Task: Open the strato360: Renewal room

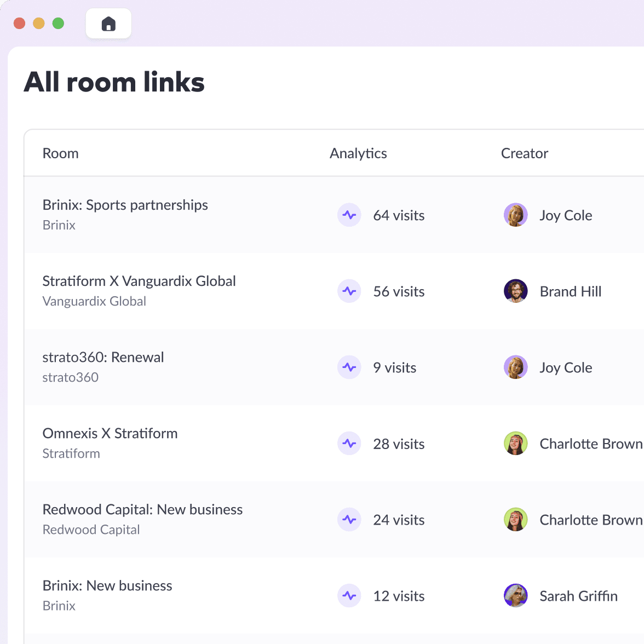Action: click(103, 357)
